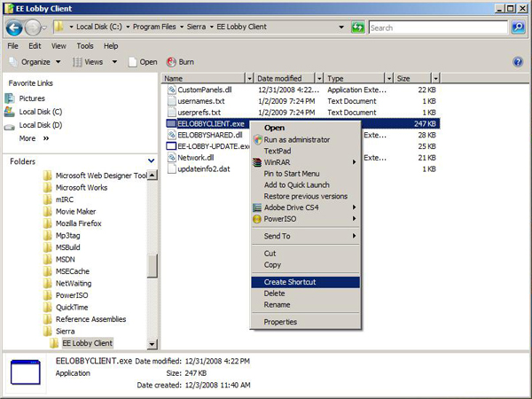This screenshot has width=532, height=399.
Task: Select the Network.dll file
Action: tap(195, 157)
